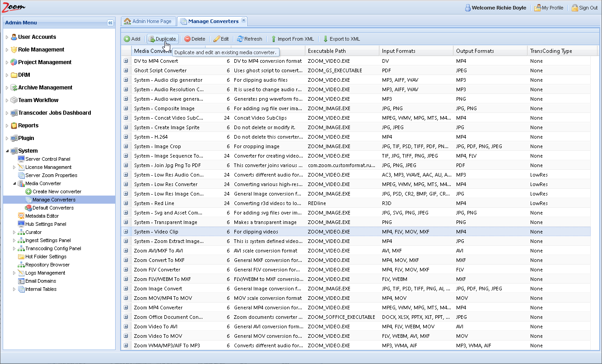Select the Manage Converters tab
Viewport: 602px width, 364px height.
click(x=213, y=21)
